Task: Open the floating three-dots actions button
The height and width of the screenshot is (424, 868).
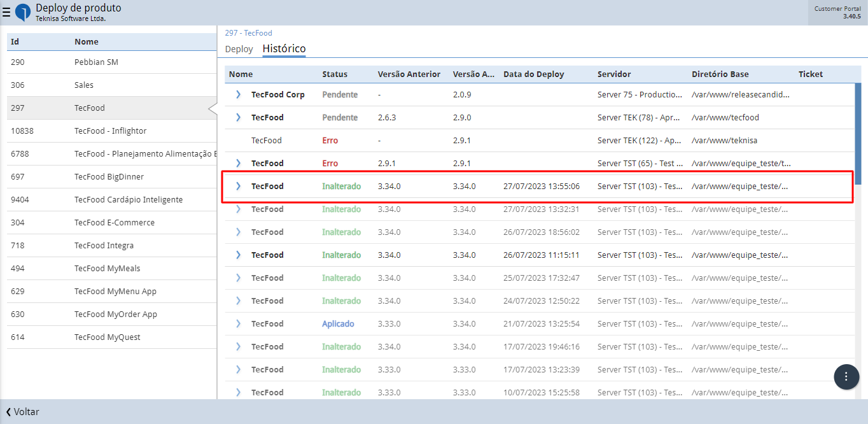Action: coord(846,376)
